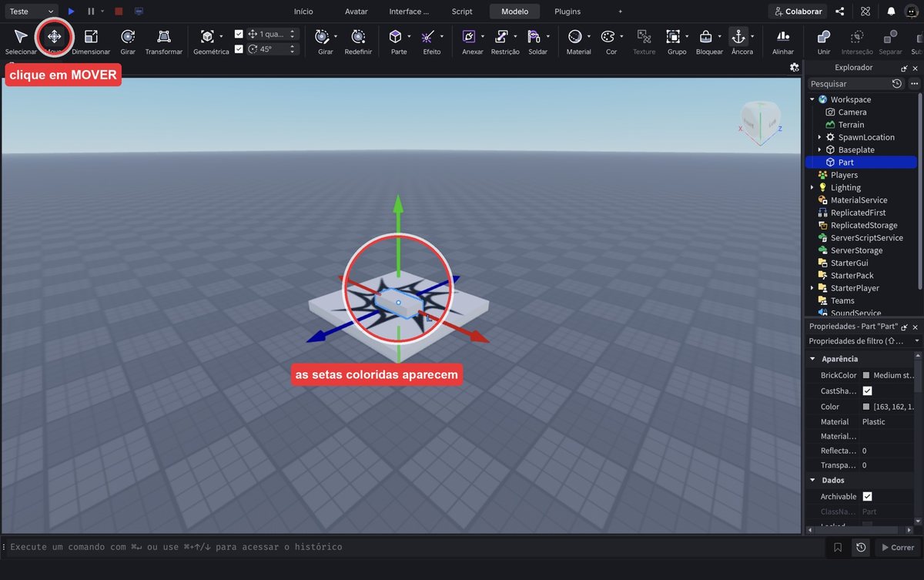The width and height of the screenshot is (924, 580).
Task: Collapse the Dados properties section
Action: pyautogui.click(x=812, y=480)
